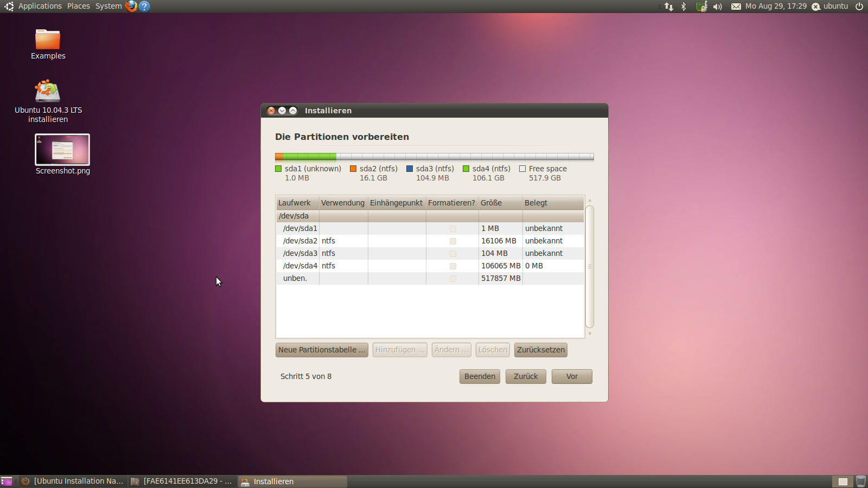Viewport: 868px width, 488px height.
Task: Select the /dev/sda tree parent row
Action: click(x=293, y=216)
